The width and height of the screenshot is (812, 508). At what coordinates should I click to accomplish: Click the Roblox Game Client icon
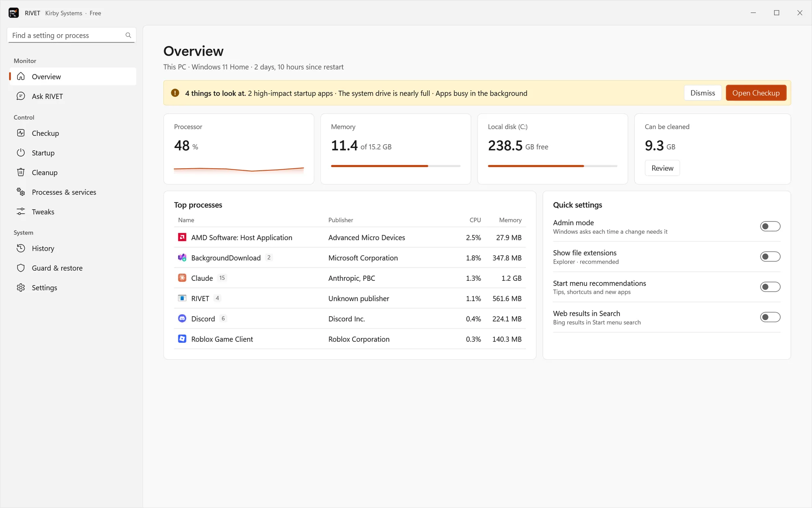182,339
